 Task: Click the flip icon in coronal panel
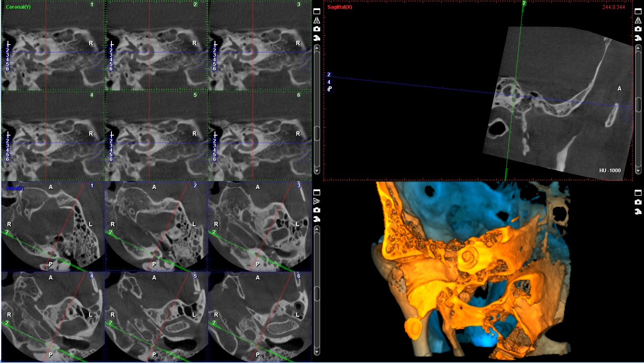(x=317, y=20)
